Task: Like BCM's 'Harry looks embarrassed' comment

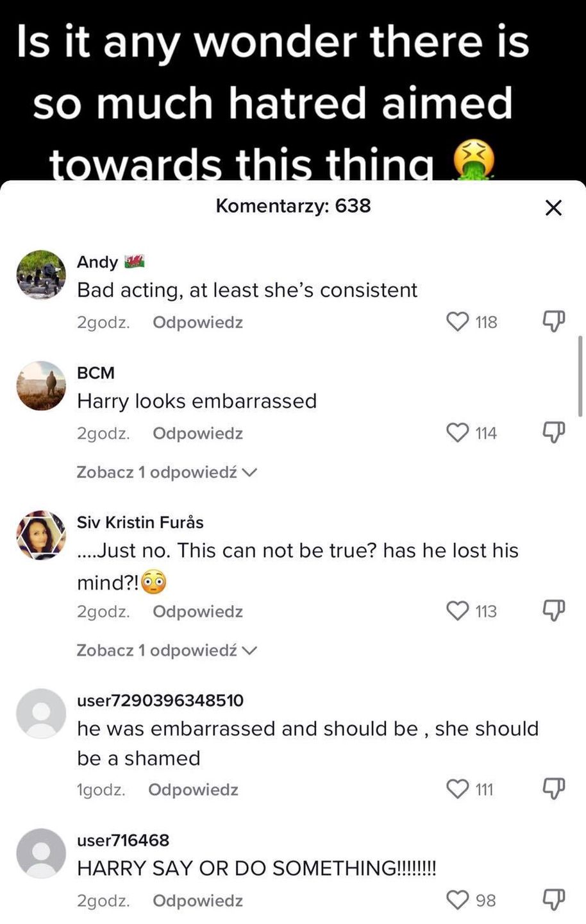Action: (x=458, y=433)
